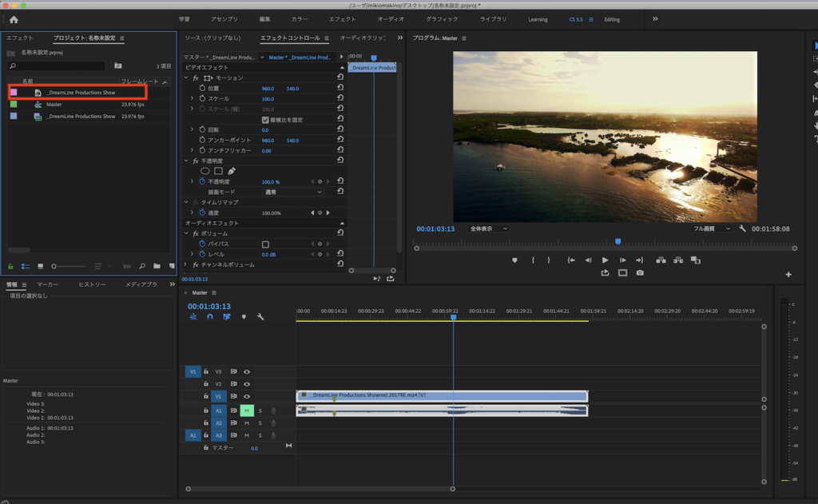Image resolution: width=818 pixels, height=504 pixels.
Task: Click Export Frame camera icon
Action: click(x=640, y=272)
